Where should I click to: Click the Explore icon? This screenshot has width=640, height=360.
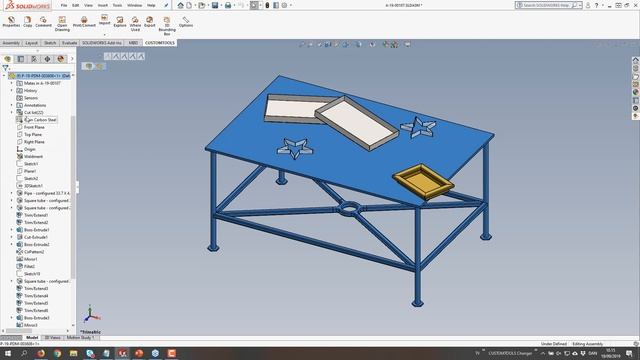pos(120,19)
